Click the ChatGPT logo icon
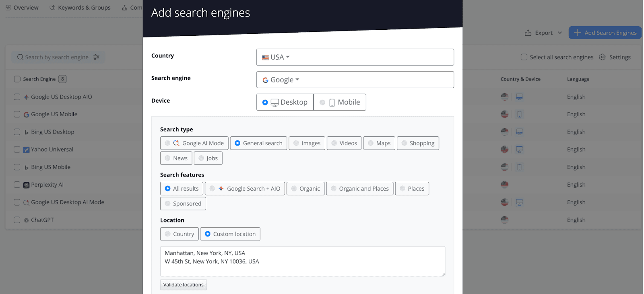 26,220
